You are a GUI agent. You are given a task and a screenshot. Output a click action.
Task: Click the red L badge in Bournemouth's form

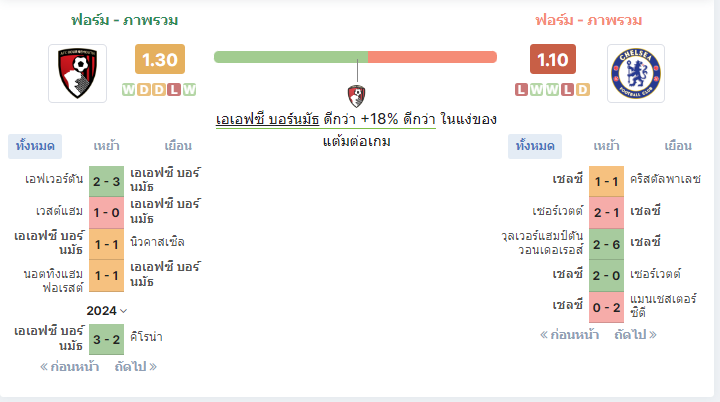click(x=174, y=89)
